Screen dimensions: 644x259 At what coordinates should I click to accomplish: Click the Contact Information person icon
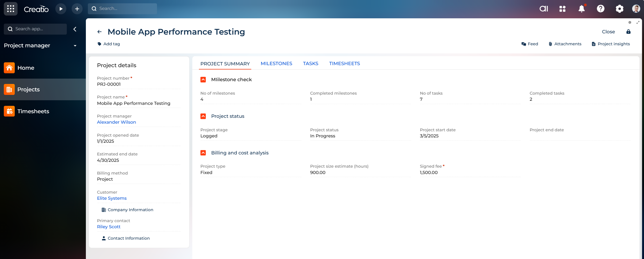104,238
